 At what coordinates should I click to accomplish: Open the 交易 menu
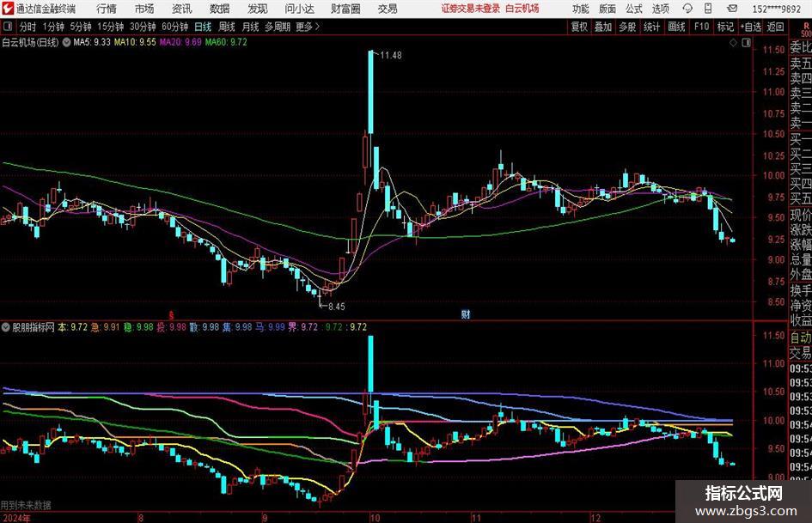click(388, 9)
